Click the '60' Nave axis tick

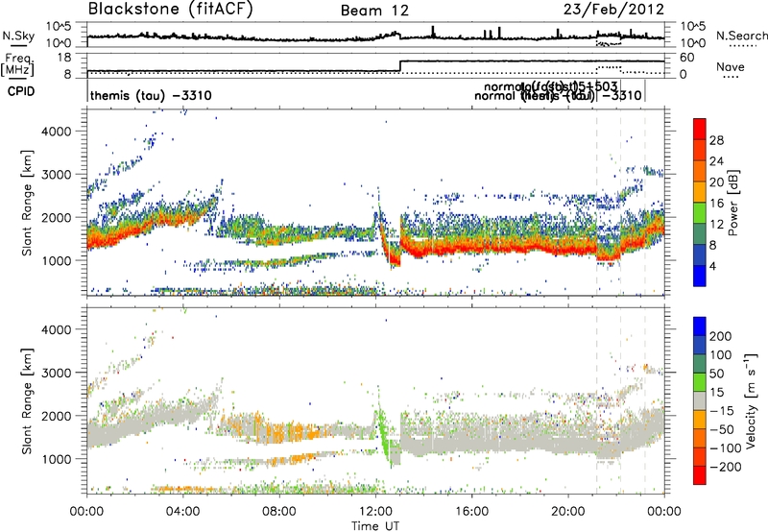(x=686, y=58)
